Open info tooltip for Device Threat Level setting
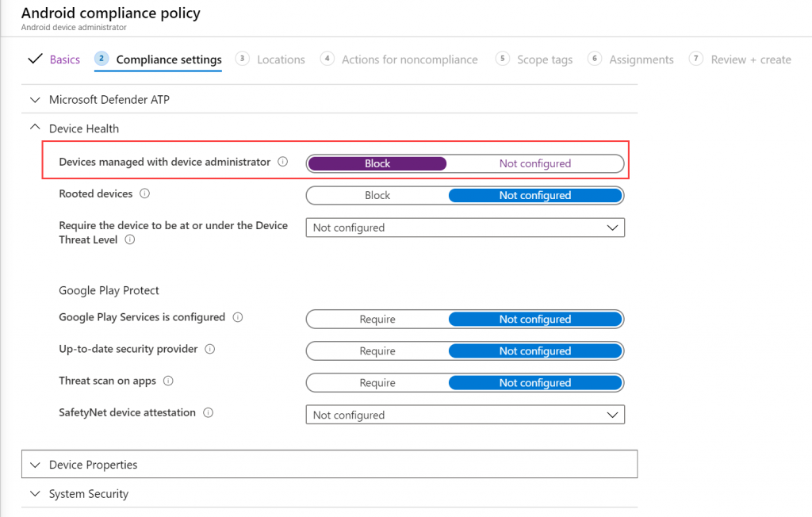Image resolution: width=812 pixels, height=517 pixels. (130, 241)
